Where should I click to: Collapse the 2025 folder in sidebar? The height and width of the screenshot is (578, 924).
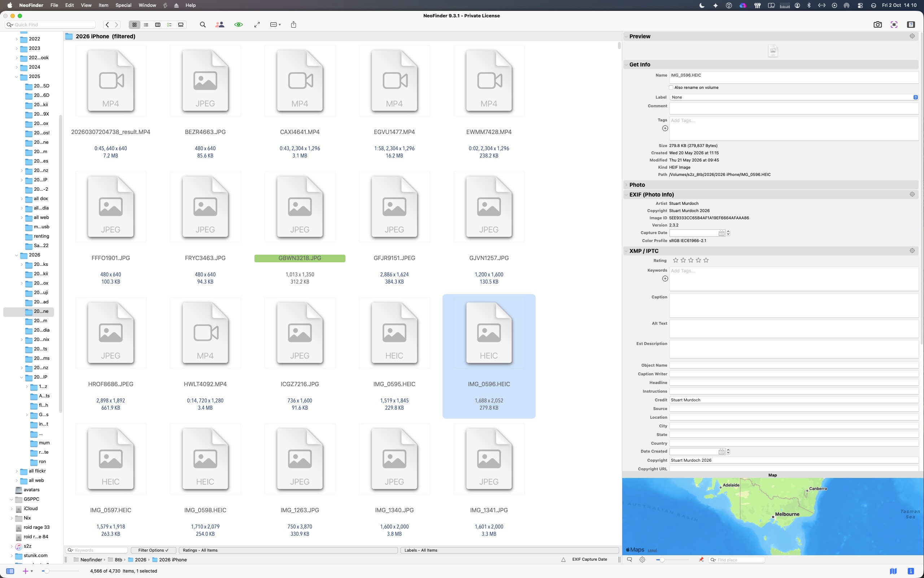click(16, 77)
